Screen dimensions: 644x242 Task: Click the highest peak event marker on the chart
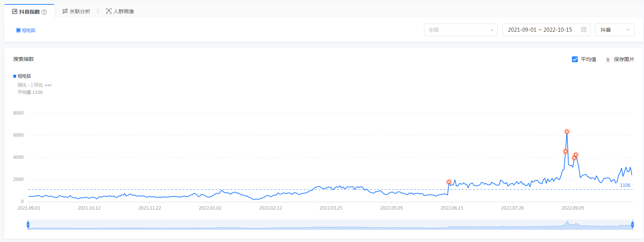coord(567,132)
